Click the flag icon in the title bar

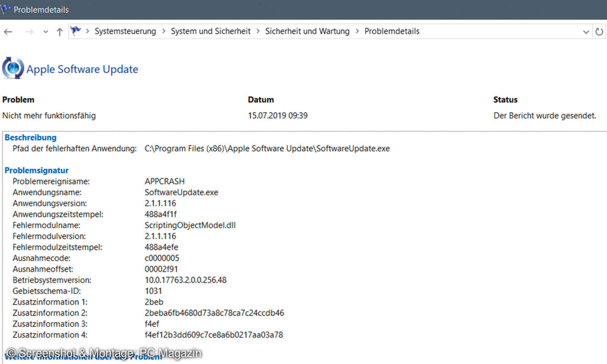5,9
